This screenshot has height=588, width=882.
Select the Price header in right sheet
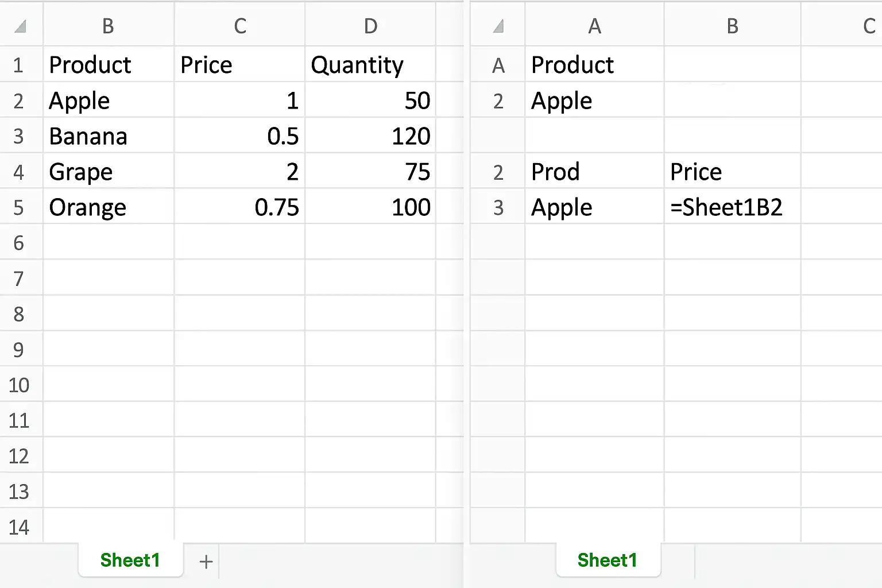click(733, 172)
